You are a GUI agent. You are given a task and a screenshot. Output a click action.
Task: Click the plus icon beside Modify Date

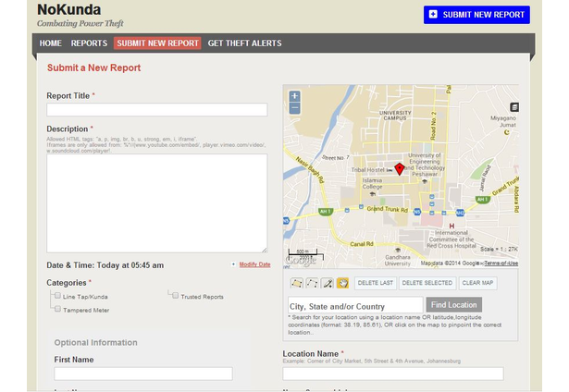click(233, 264)
